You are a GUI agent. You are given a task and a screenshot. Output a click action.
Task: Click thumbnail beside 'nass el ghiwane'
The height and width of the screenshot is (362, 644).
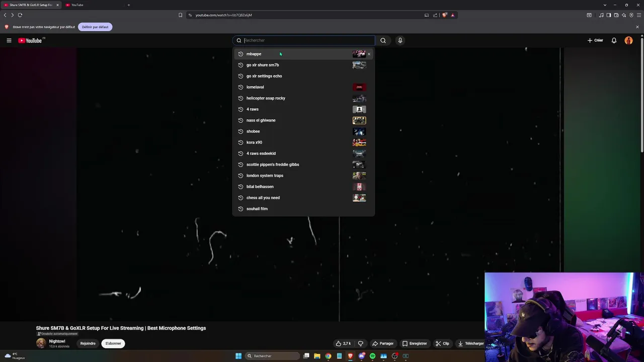click(x=359, y=120)
